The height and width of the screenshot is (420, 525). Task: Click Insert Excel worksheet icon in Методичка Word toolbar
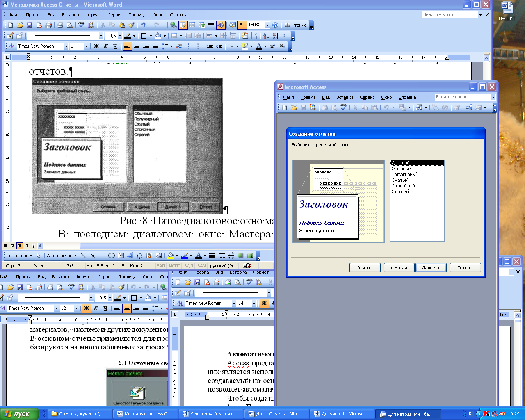201,25
